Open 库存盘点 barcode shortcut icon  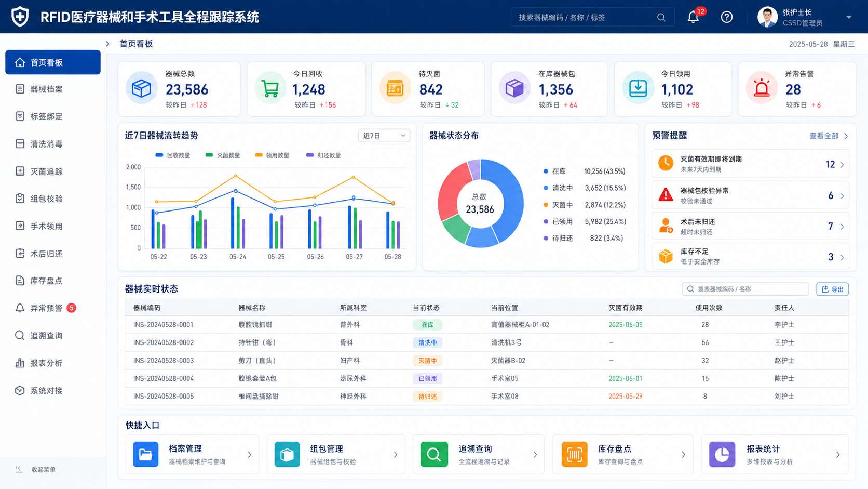[574, 454]
